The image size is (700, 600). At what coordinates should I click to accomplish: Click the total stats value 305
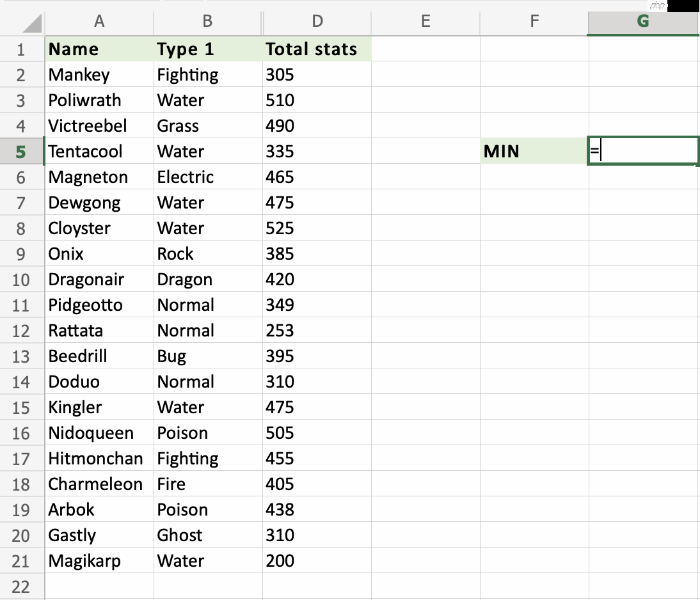(x=317, y=75)
